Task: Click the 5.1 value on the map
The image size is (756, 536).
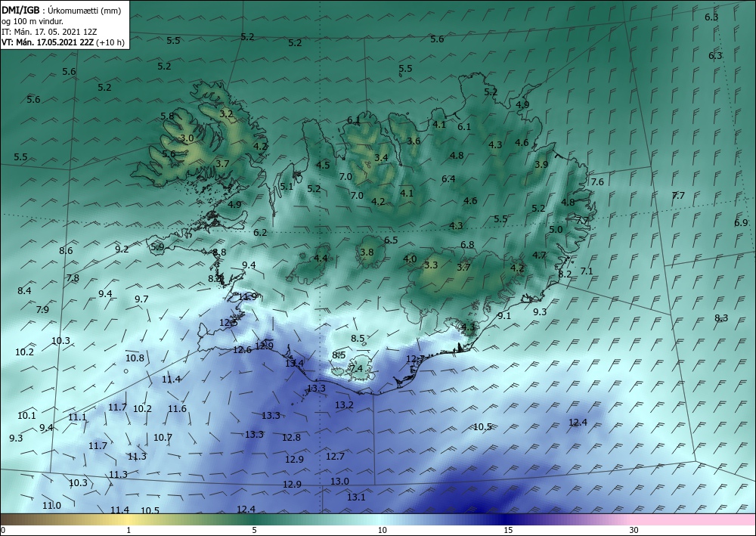Action: 287,187
